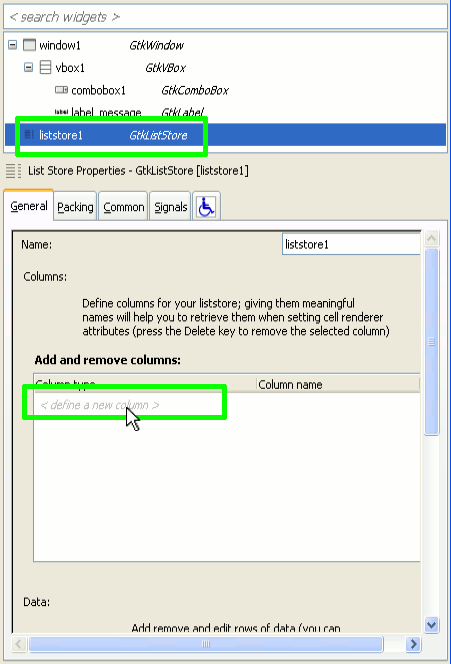Click the List Store Properties header icon

[x=14, y=171]
